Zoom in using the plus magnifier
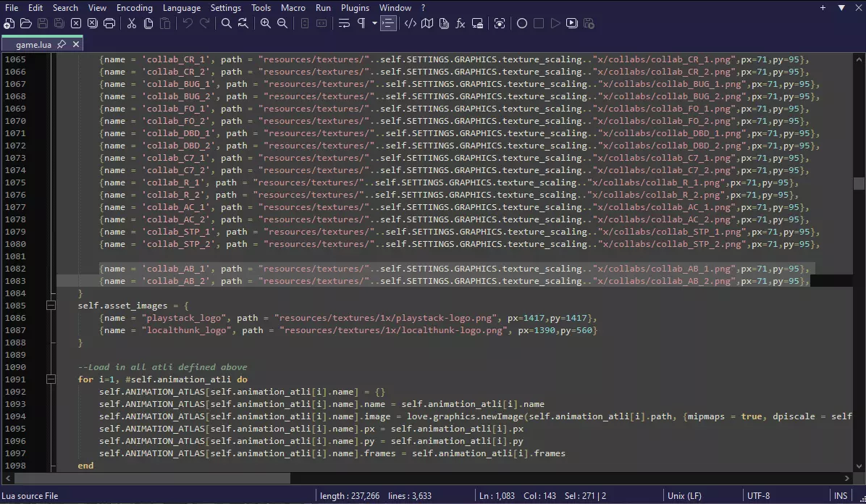This screenshot has width=866, height=504. click(265, 23)
